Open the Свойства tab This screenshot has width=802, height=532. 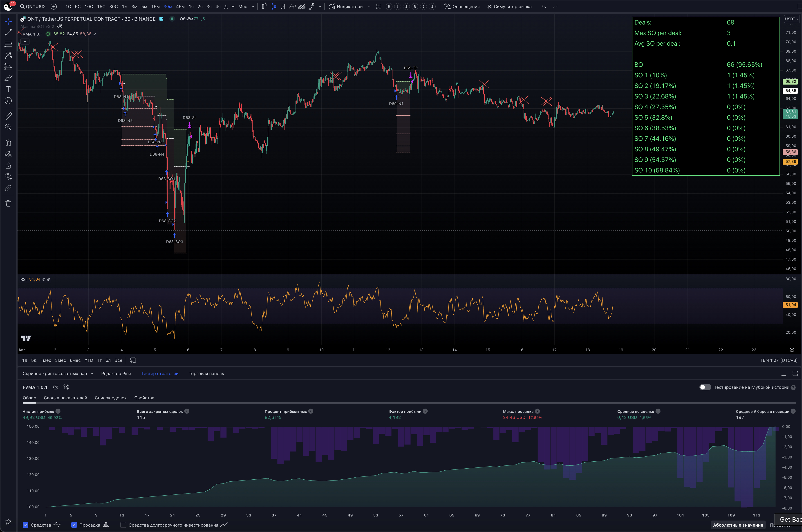tap(144, 398)
